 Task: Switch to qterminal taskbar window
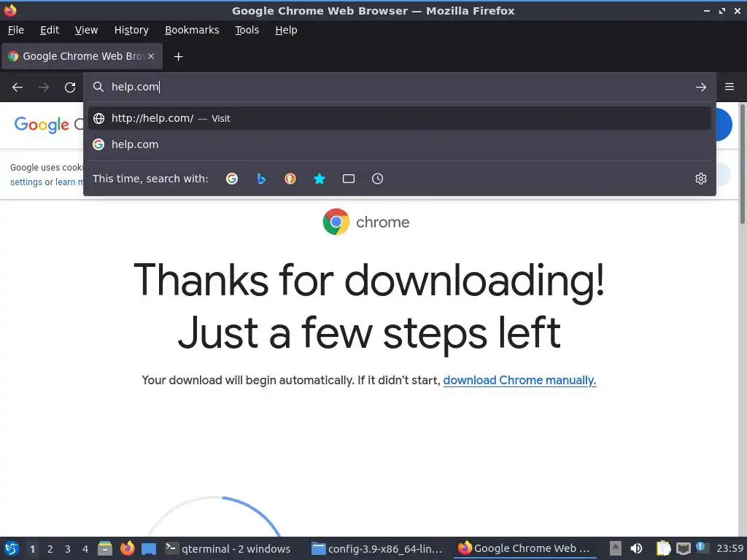228,548
